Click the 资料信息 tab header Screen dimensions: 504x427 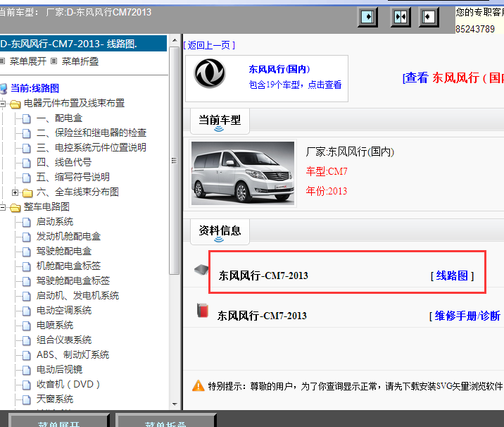point(220,232)
